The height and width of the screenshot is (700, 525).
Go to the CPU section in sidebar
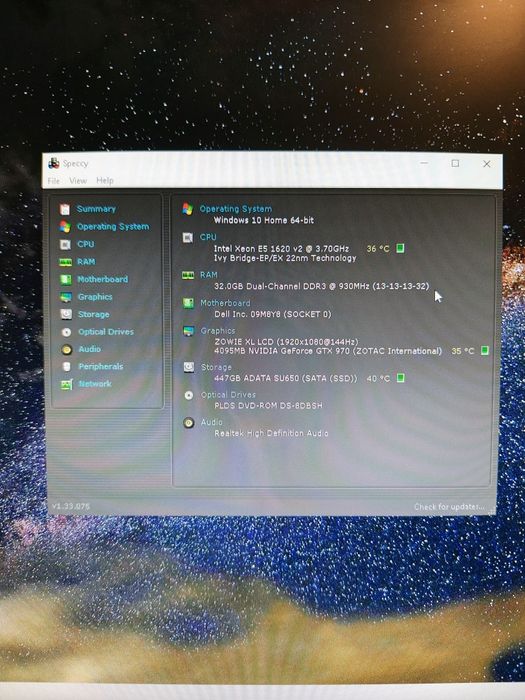[x=86, y=244]
